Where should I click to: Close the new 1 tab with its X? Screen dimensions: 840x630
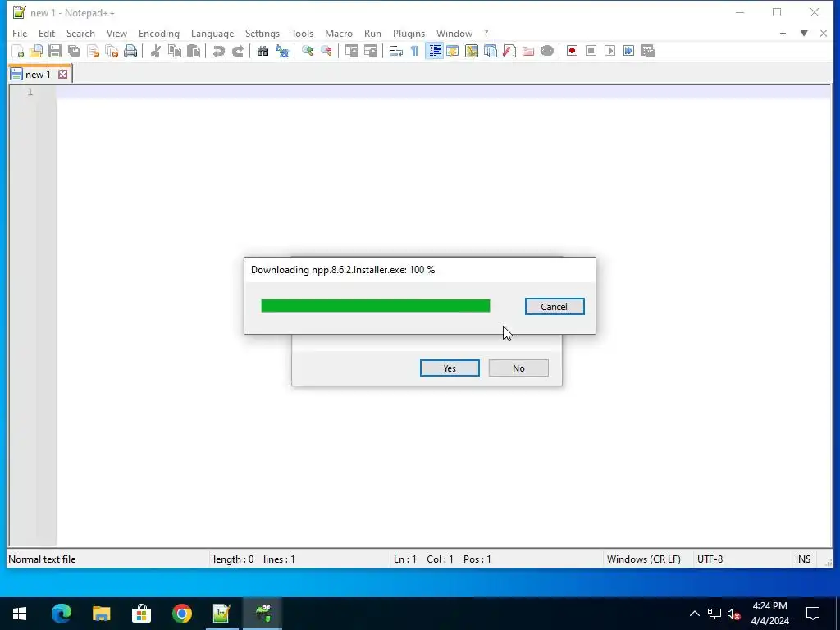tap(62, 75)
